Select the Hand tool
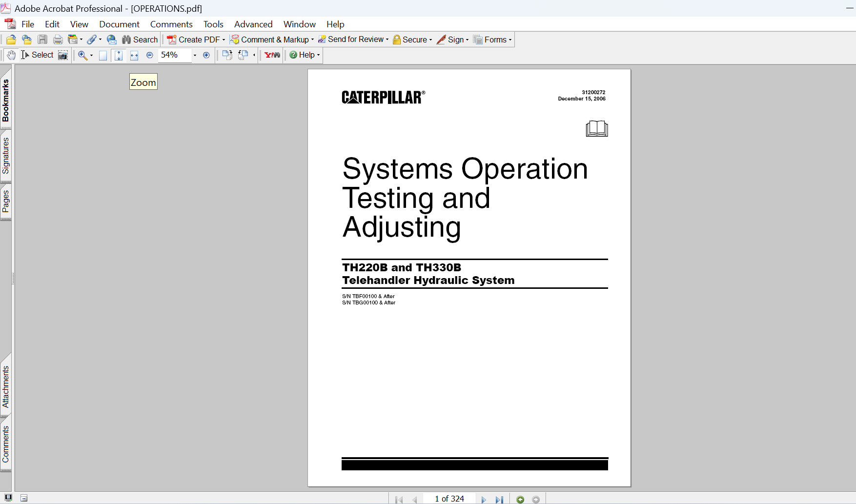This screenshot has width=856, height=504. coord(11,55)
